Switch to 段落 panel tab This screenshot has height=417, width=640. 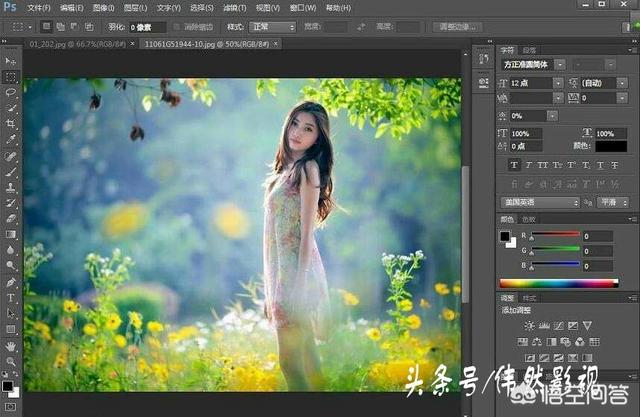[x=529, y=50]
